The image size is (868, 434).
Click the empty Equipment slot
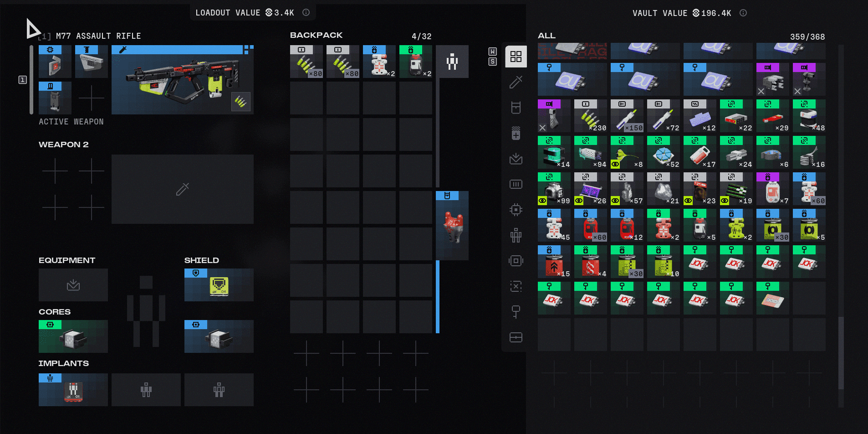pyautogui.click(x=73, y=285)
